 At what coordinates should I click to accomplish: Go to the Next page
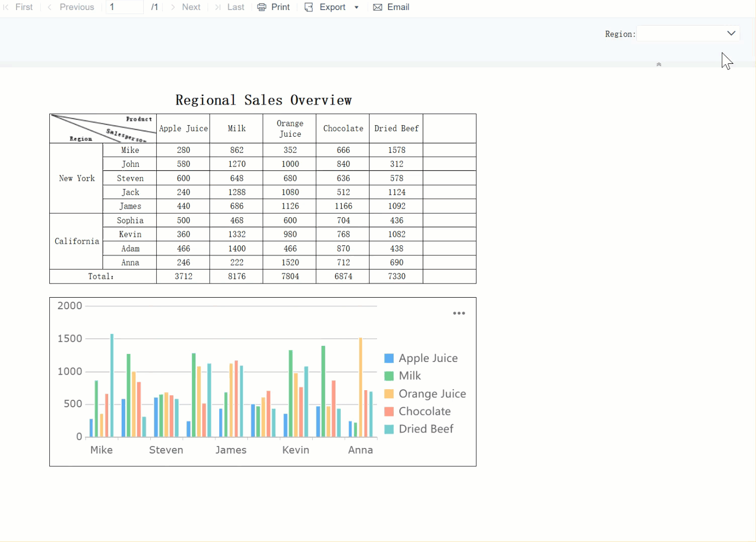point(185,7)
